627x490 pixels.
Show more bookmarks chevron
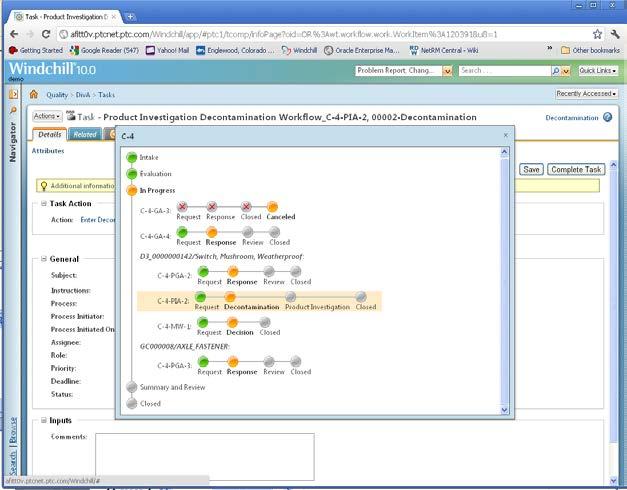(x=550, y=48)
